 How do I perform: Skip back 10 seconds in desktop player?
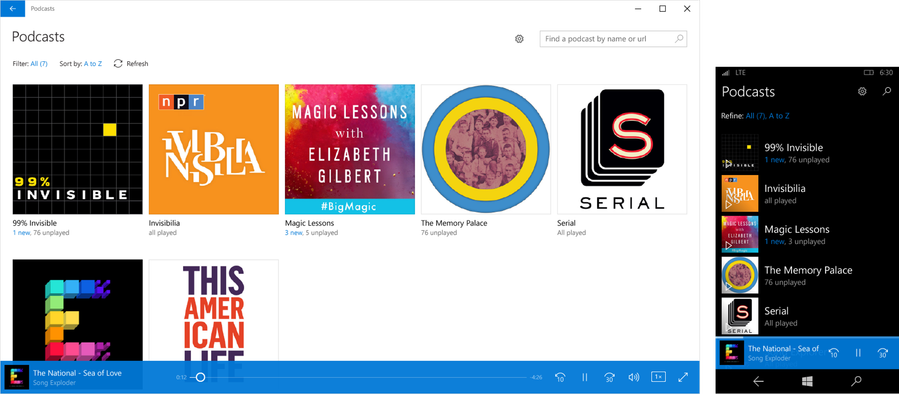coord(561,377)
